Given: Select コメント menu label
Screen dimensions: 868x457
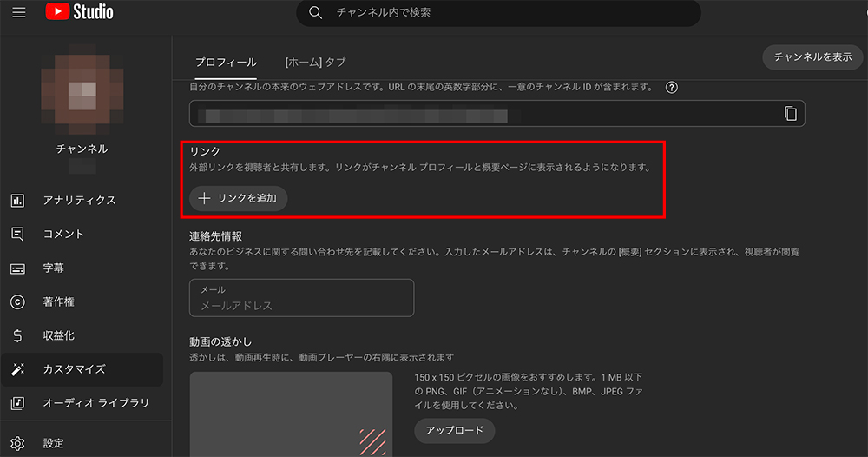Looking at the screenshot, I should 63,235.
